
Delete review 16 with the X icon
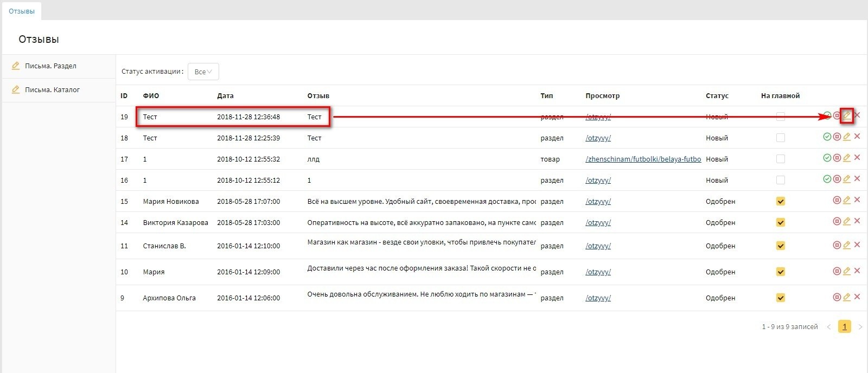pyautogui.click(x=857, y=179)
